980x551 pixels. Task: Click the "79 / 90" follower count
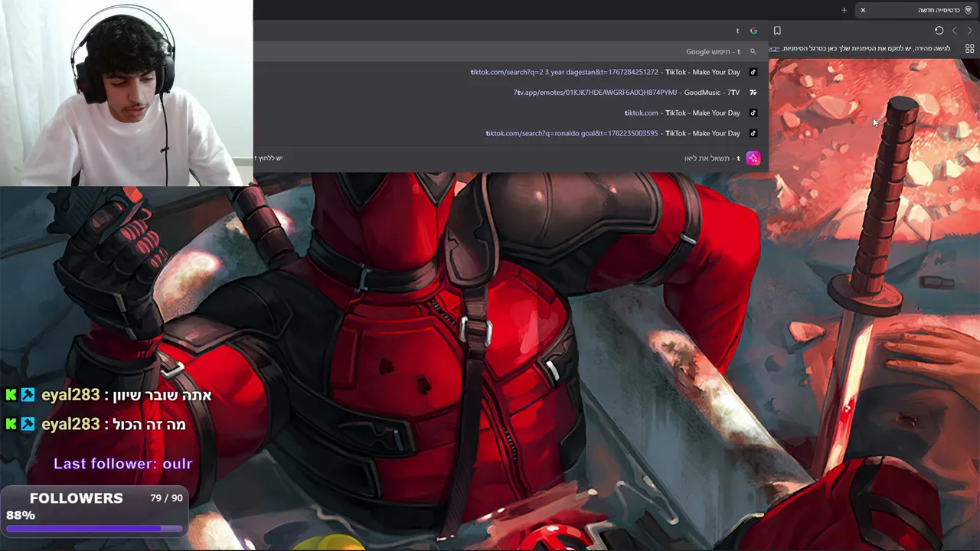(166, 498)
